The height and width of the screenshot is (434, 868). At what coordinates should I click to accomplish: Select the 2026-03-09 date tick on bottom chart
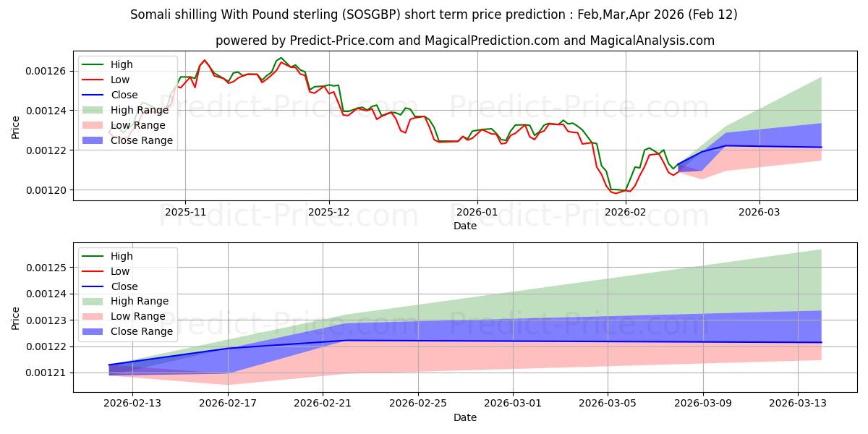703,404
